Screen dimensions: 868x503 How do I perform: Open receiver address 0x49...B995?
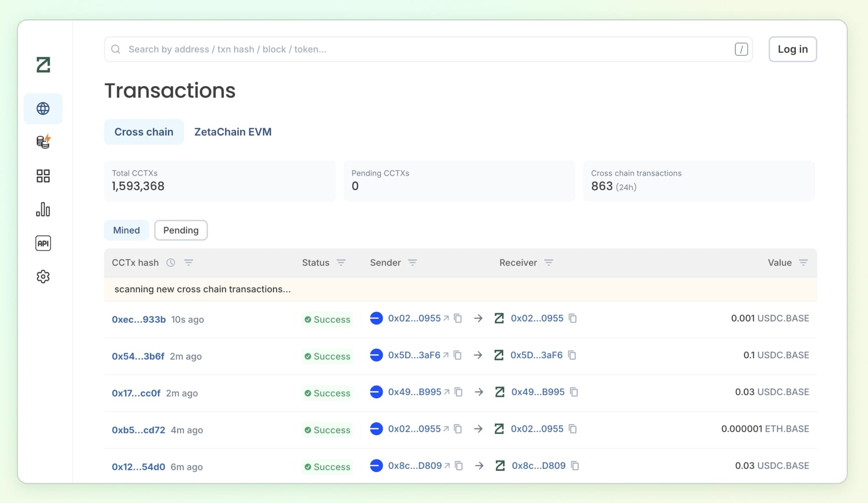pos(538,392)
